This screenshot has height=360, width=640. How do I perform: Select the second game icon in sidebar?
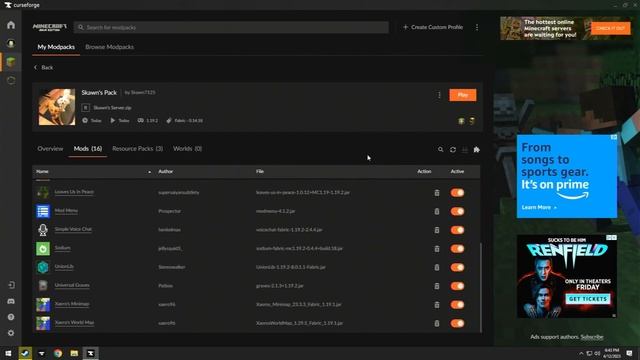pyautogui.click(x=11, y=43)
